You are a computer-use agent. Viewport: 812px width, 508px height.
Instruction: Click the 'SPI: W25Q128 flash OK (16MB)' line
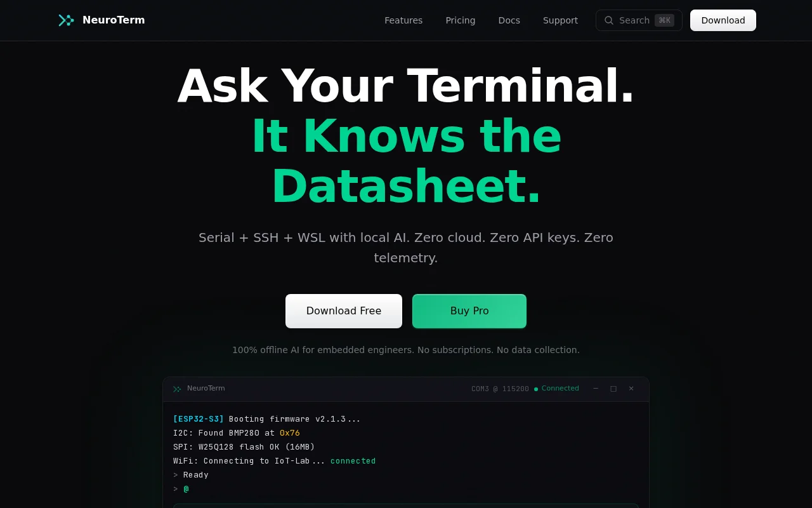(x=244, y=447)
